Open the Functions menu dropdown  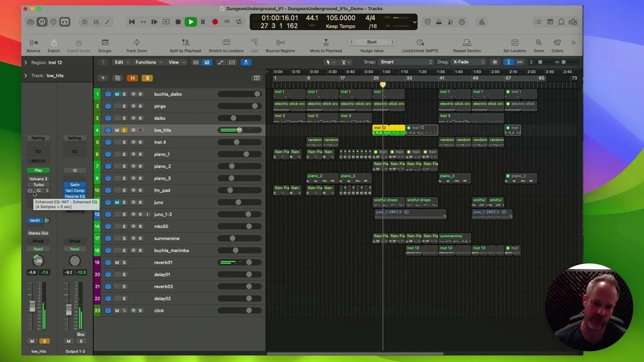coord(148,62)
